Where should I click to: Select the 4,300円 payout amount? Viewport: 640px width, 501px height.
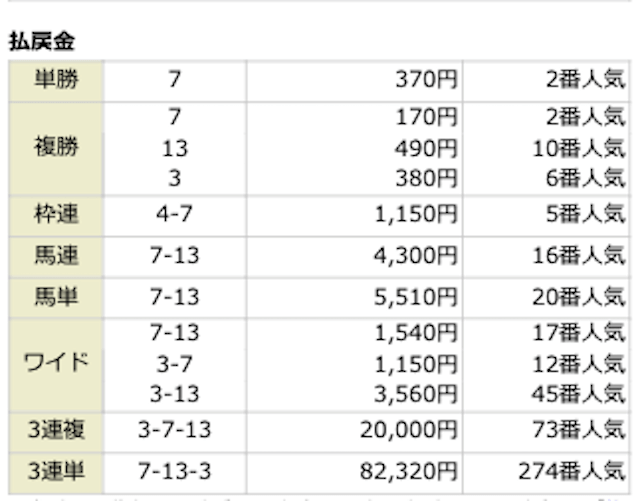point(417,255)
